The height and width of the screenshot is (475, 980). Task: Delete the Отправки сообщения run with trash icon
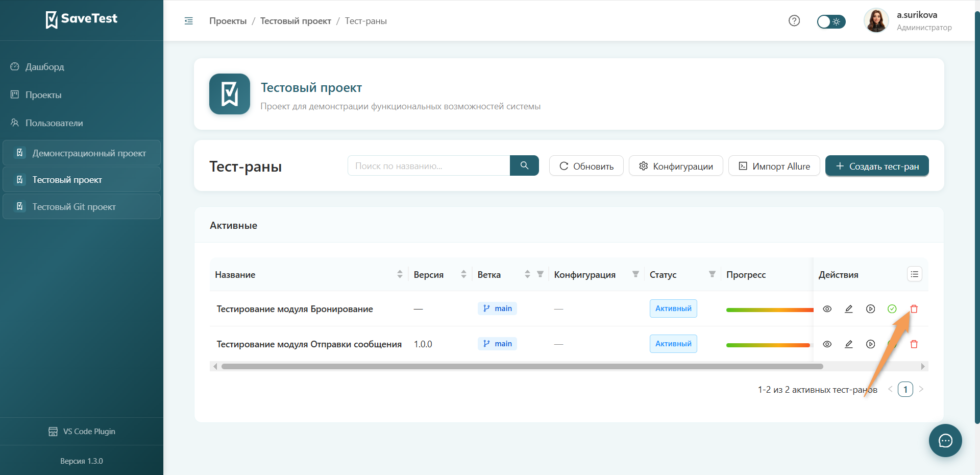tap(914, 344)
